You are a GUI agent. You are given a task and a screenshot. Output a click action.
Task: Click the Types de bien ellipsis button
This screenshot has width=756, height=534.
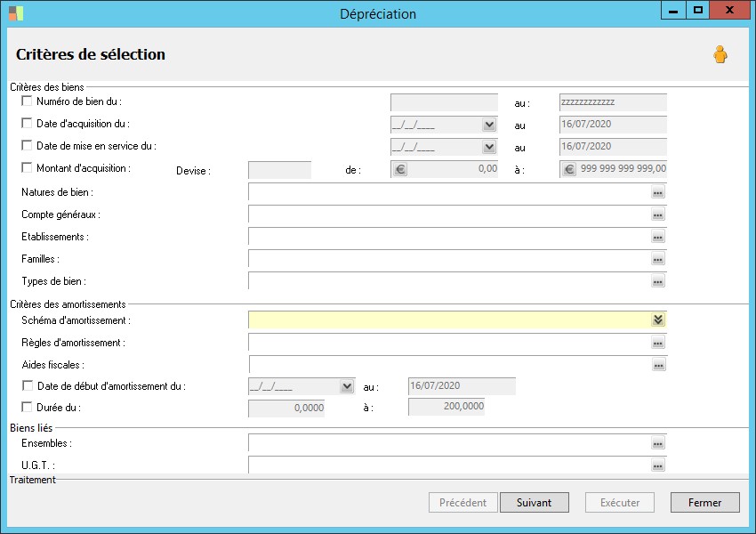658,281
